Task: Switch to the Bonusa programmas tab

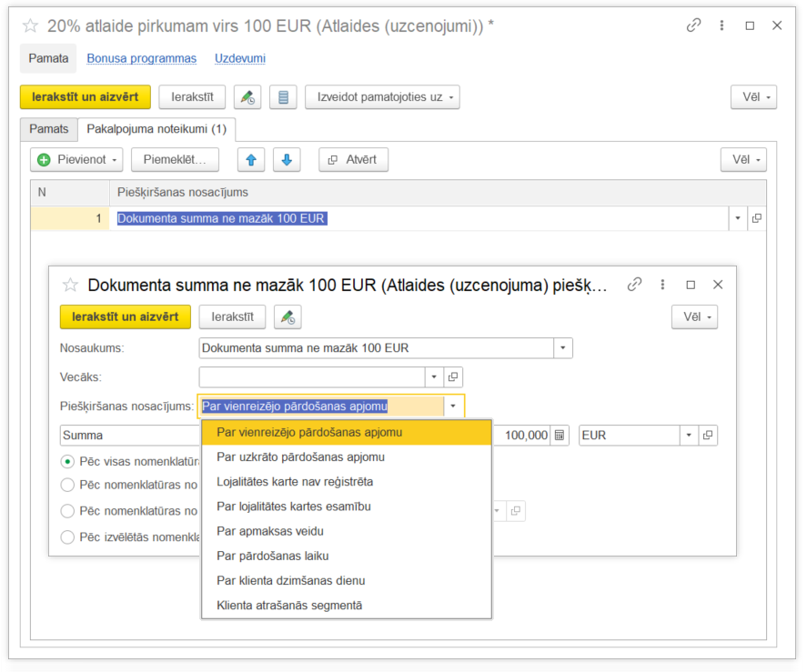Action: click(140, 58)
